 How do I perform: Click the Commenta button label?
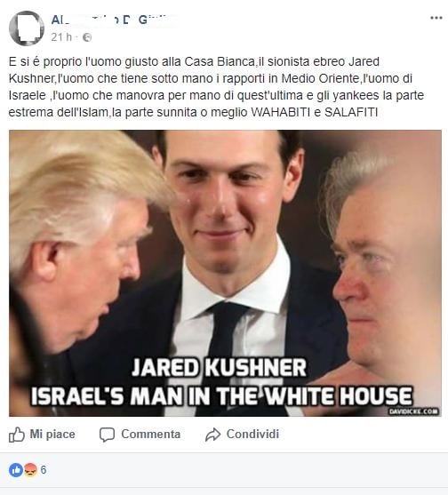tap(151, 434)
